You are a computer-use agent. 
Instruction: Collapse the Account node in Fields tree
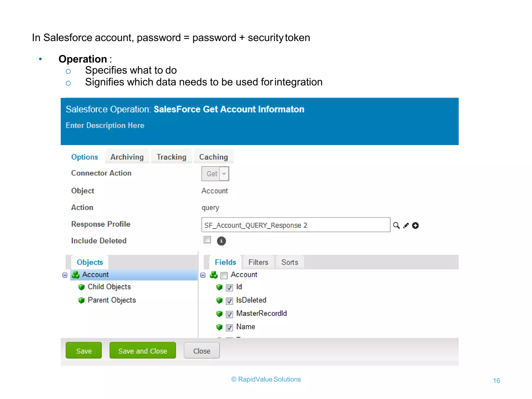pos(203,275)
